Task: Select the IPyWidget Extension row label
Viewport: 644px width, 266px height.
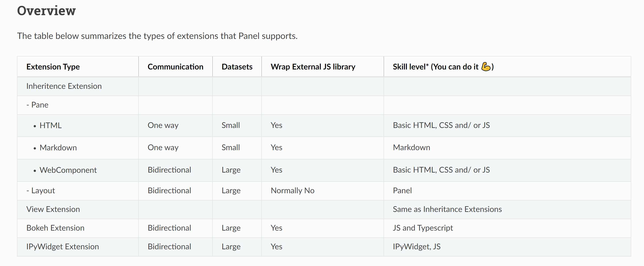Action: pyautogui.click(x=63, y=246)
